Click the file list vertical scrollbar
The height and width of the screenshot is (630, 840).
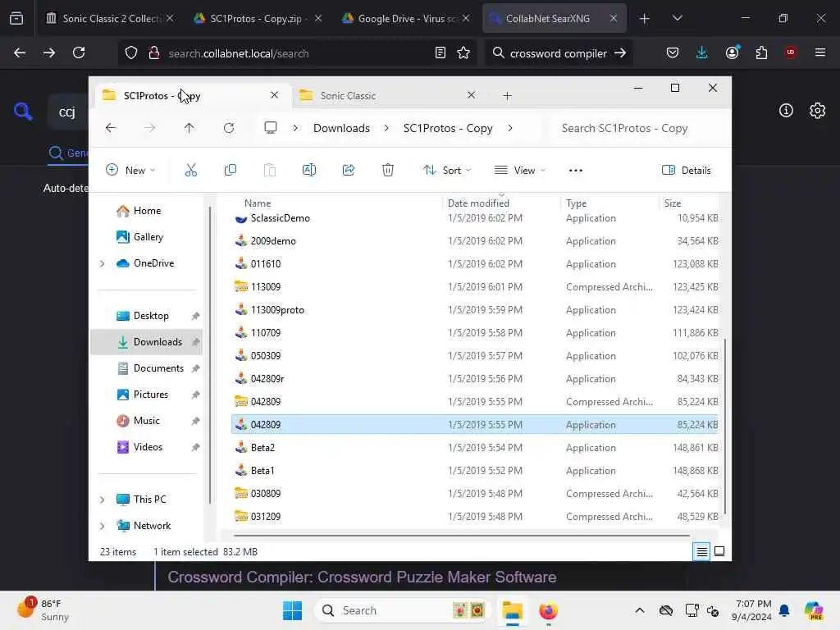[725, 426]
